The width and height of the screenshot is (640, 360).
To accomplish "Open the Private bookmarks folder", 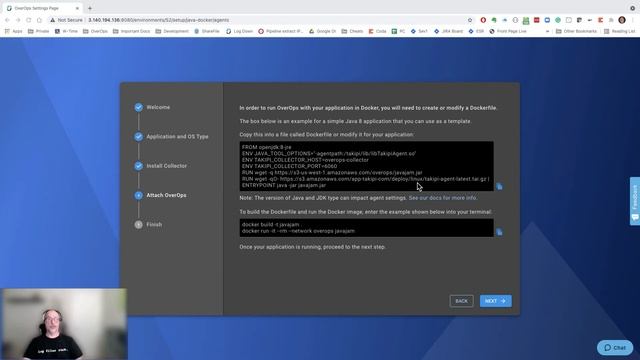I will [x=38, y=31].
